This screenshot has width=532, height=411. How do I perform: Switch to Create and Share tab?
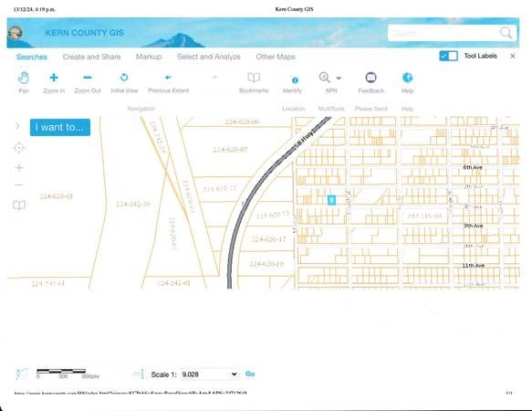pos(91,57)
